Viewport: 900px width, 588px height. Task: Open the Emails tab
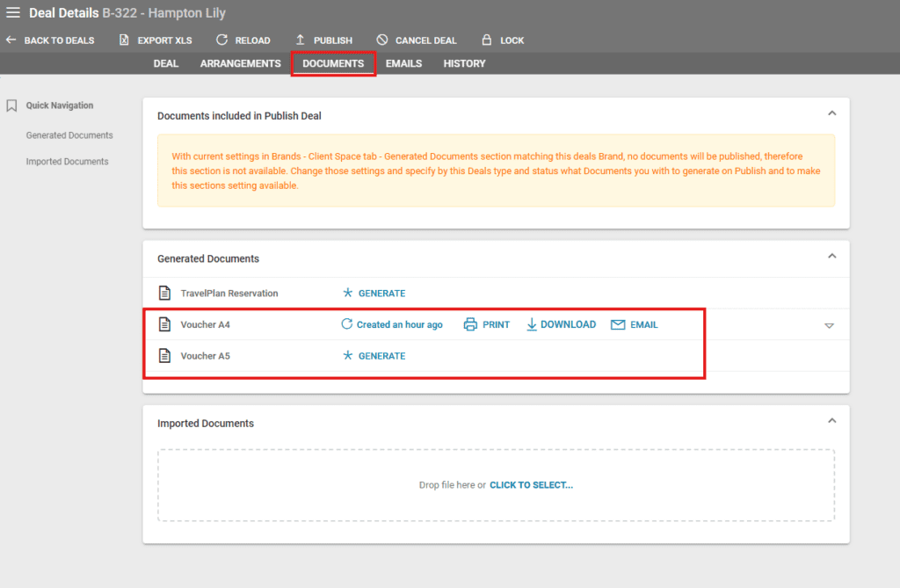[x=403, y=63]
